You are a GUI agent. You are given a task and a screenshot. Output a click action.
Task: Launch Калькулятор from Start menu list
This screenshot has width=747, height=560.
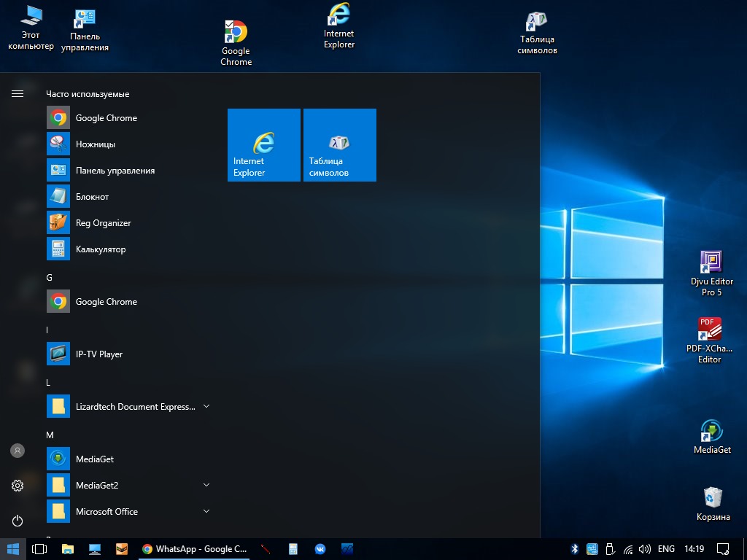coord(128,249)
